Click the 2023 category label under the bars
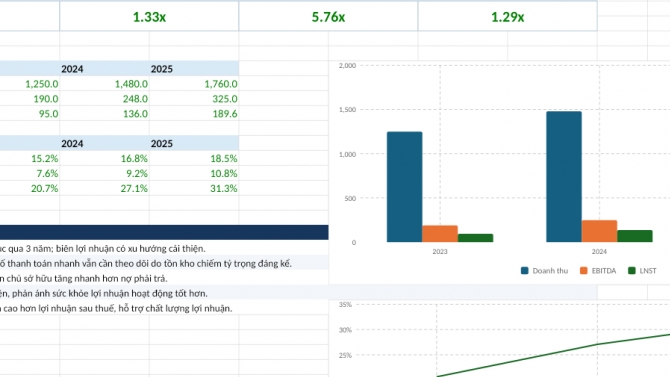Viewport: 670px width, 377px height. 440,251
